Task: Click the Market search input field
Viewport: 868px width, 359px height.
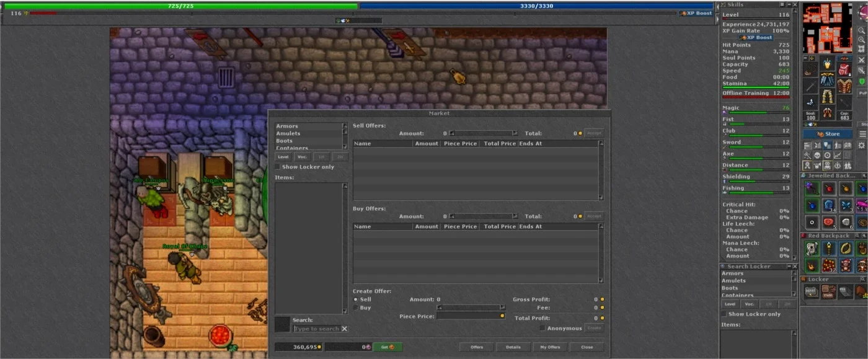Action: (x=317, y=329)
